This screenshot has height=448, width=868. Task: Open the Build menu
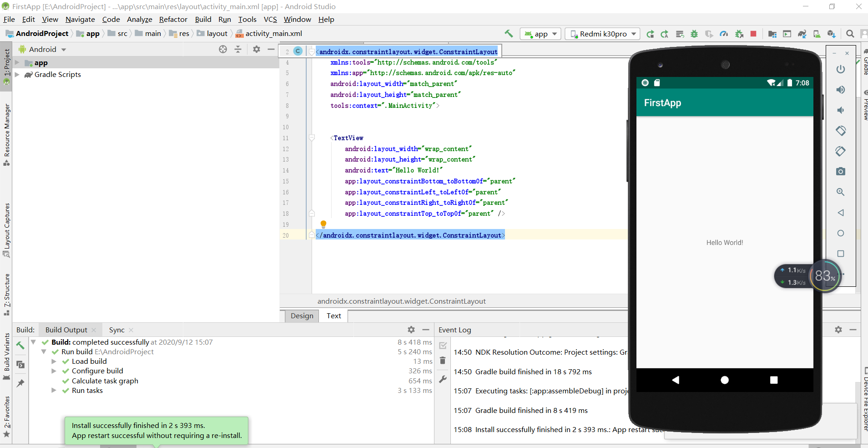tap(203, 19)
